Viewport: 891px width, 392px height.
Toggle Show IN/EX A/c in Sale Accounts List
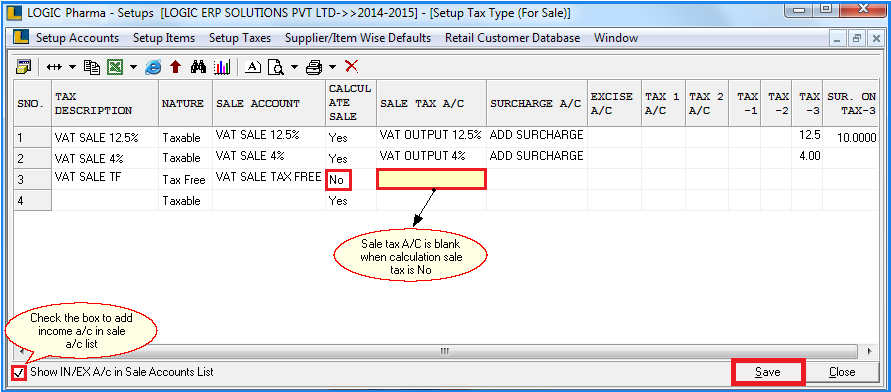[19, 373]
